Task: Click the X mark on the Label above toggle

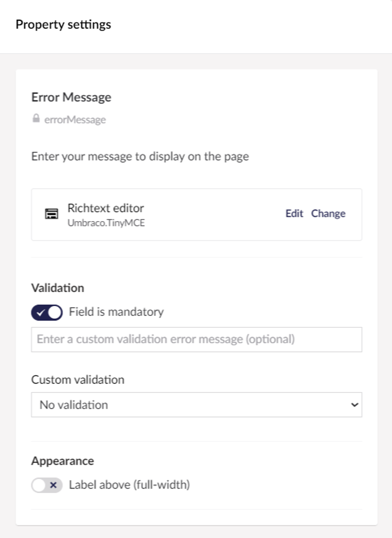Action: pos(53,485)
